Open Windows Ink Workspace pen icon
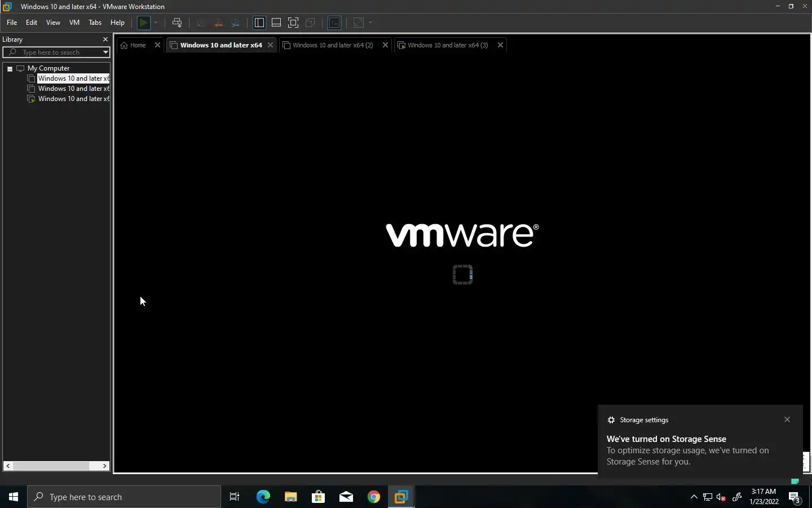The image size is (812, 508). tap(736, 497)
